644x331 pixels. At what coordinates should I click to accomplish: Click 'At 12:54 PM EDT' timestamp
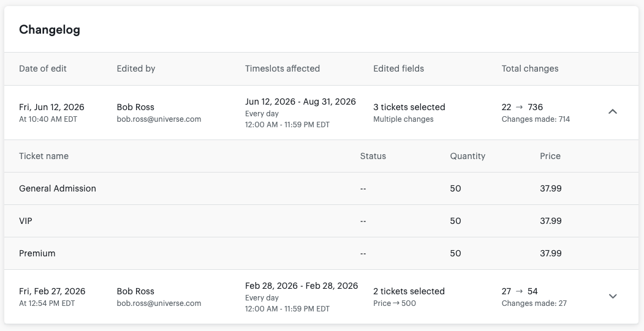pyautogui.click(x=47, y=303)
